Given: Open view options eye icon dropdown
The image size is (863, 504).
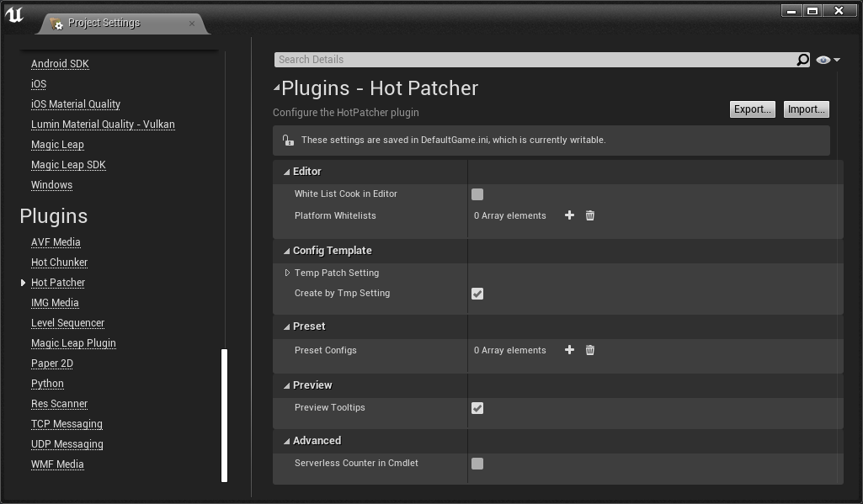Looking at the screenshot, I should 828,60.
